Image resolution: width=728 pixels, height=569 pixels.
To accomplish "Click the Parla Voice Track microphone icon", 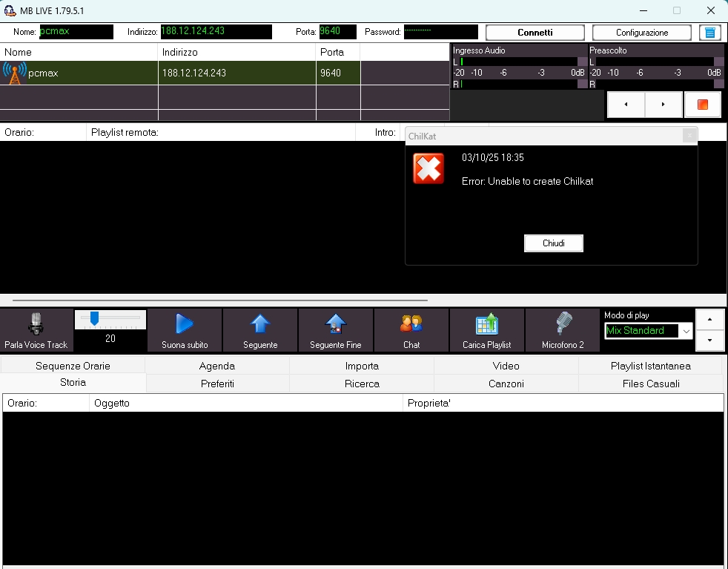I will 36,324.
